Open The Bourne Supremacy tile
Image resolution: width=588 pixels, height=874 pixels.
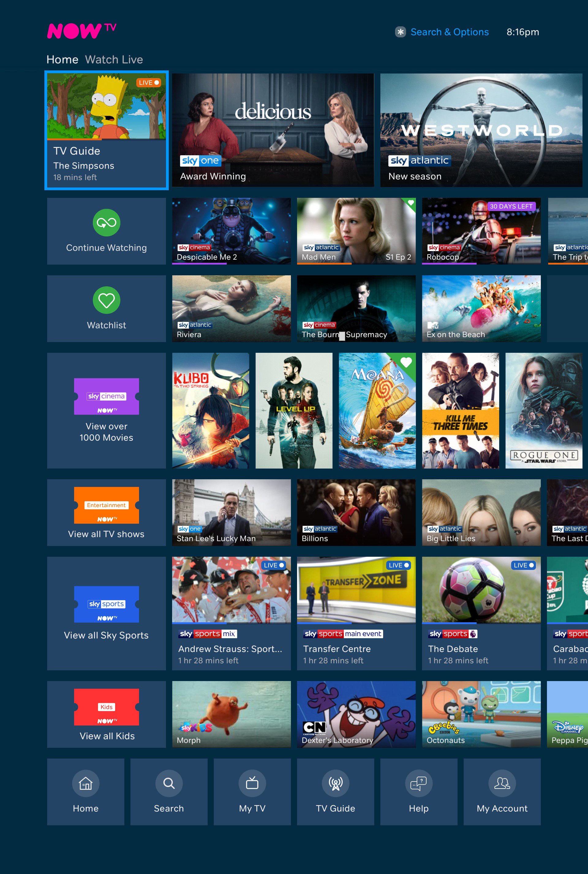356,309
